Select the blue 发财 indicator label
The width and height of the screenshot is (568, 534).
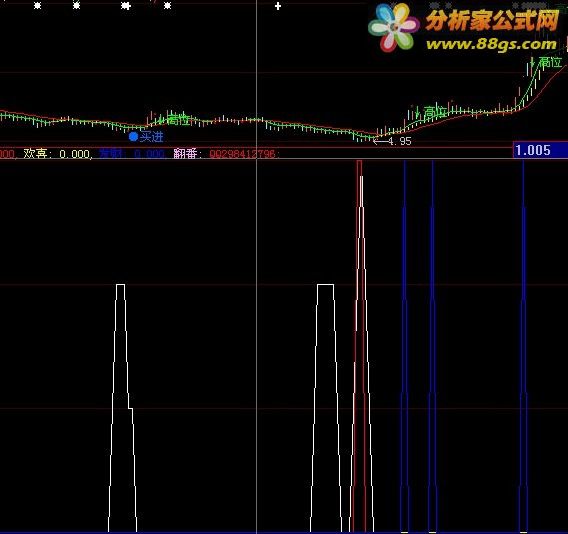click(111, 154)
